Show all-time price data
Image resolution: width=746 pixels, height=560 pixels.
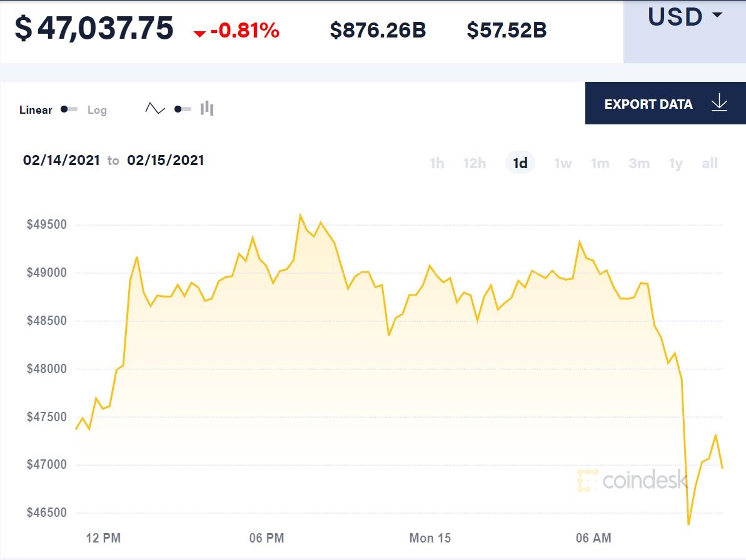click(709, 163)
